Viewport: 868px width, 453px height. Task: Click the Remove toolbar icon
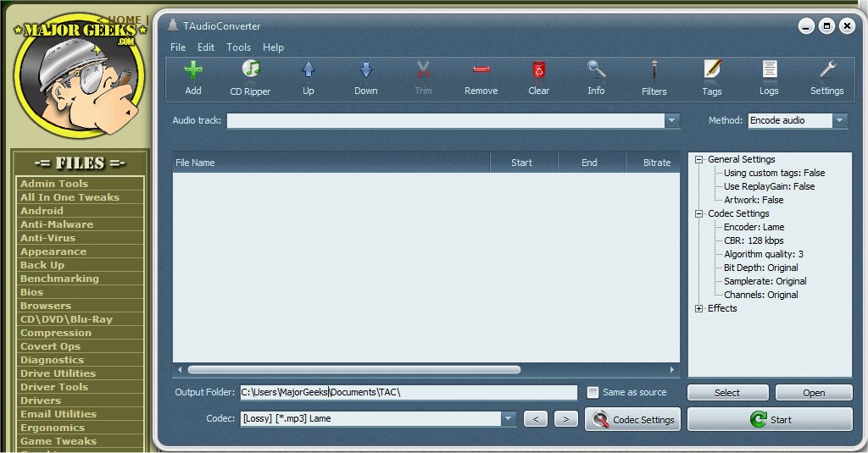pos(481,69)
